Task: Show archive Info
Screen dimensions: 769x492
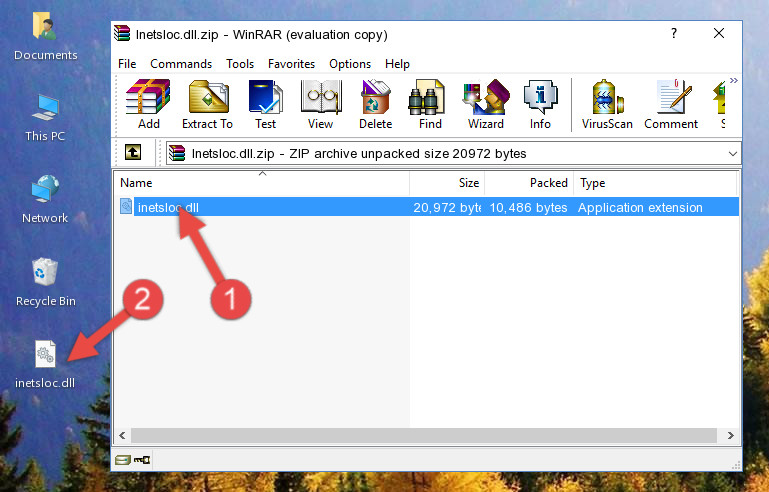Action: (x=540, y=104)
